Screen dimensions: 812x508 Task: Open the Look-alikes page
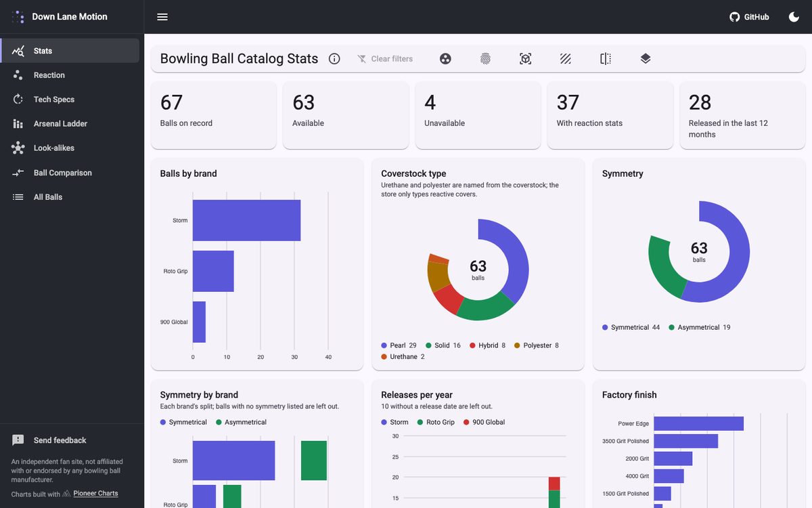pyautogui.click(x=70, y=148)
